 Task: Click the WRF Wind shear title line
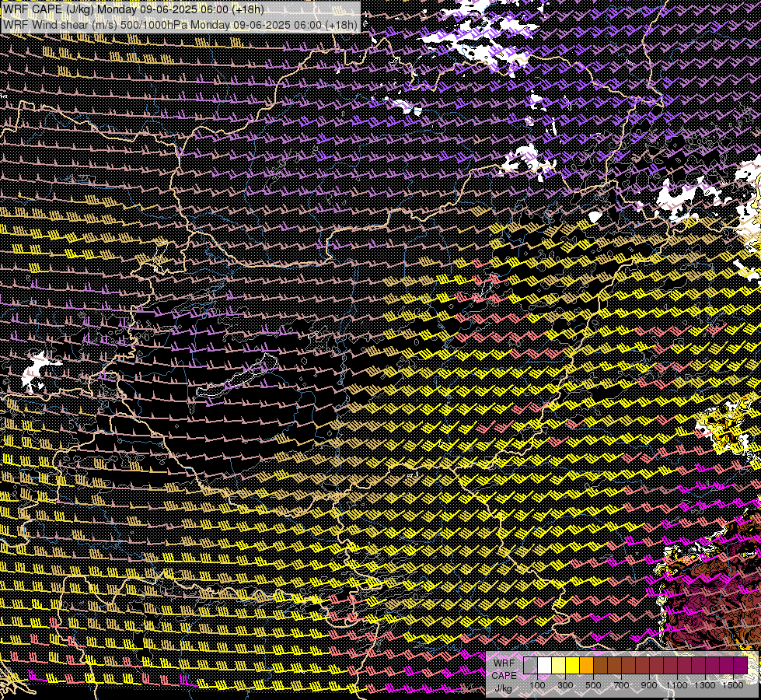pos(180,24)
